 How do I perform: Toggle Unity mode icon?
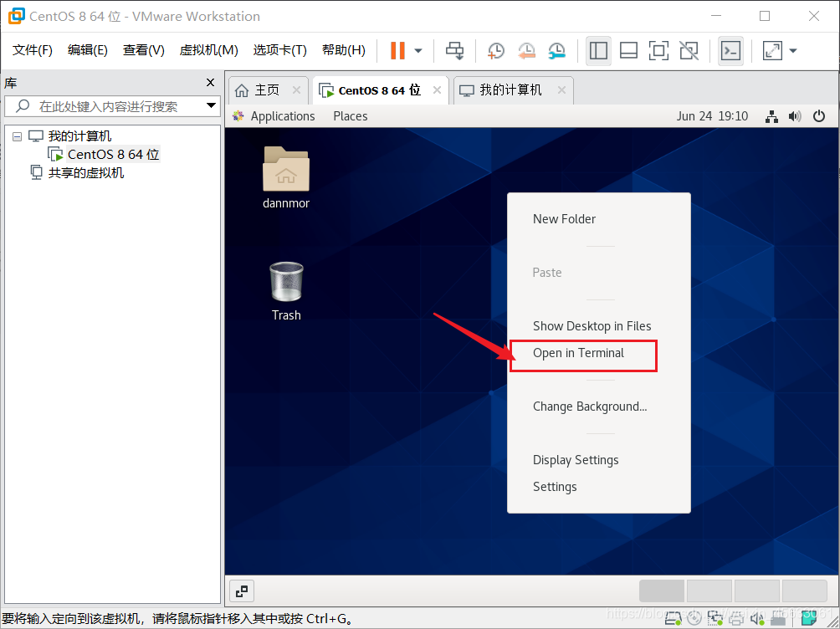pos(689,51)
